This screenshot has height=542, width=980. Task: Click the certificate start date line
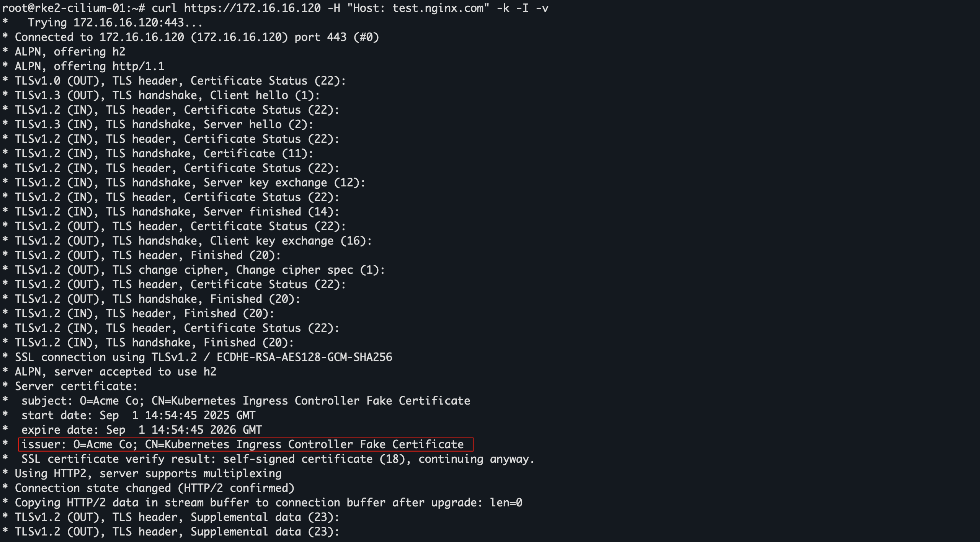[138, 415]
